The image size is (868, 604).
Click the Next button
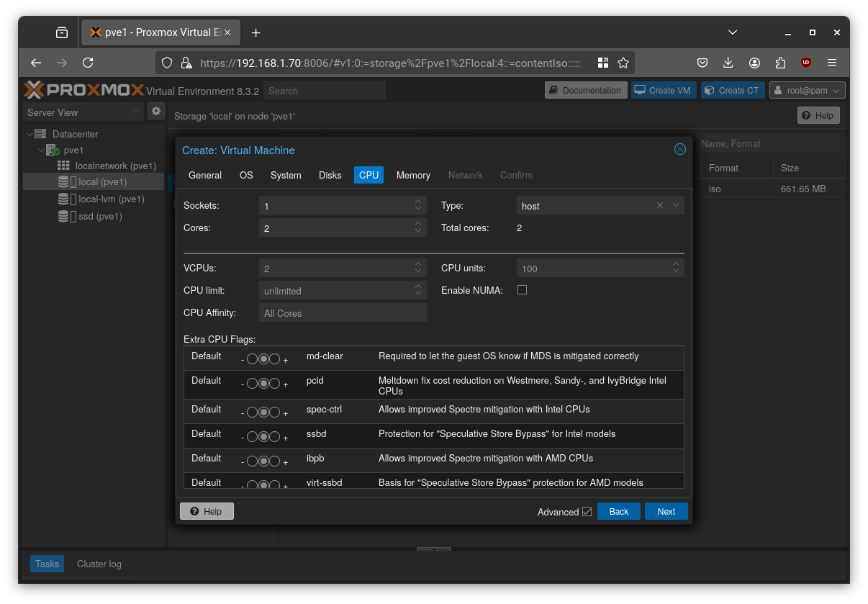666,511
